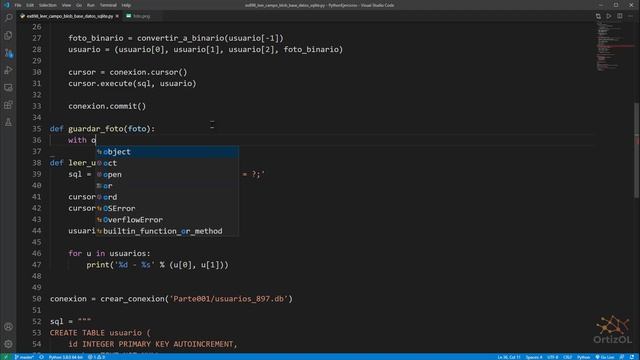The image size is (640, 360).
Task: Click the Open Changes icon in editor toolbar
Action: tap(598, 16)
